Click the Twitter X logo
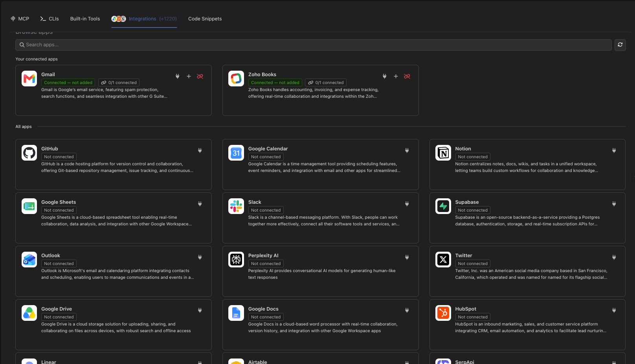This screenshot has width=635, height=364. [x=443, y=260]
